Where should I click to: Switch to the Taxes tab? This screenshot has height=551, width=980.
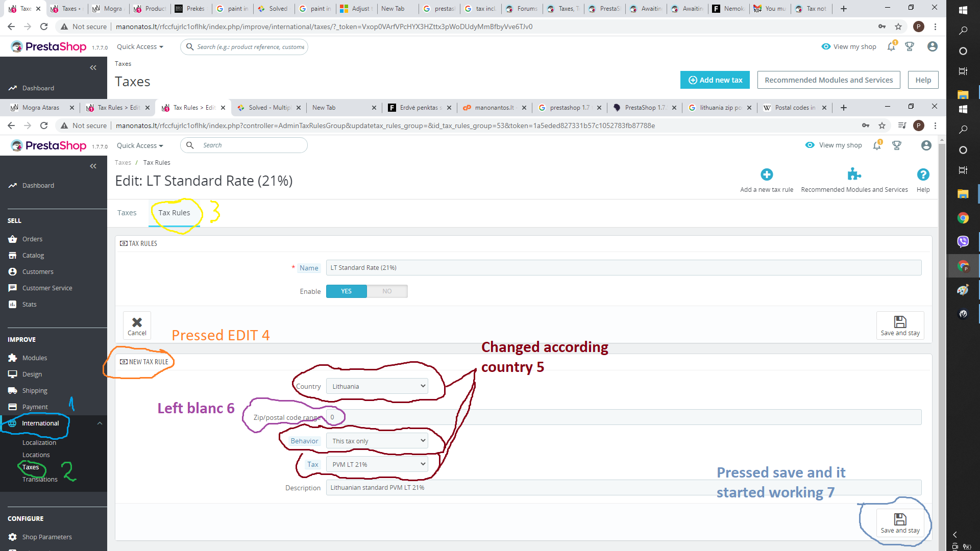pos(127,213)
